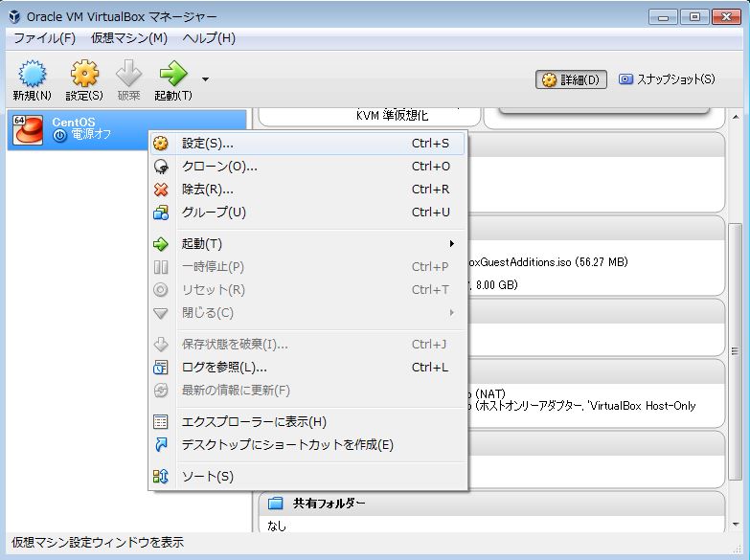Click the 共有フォルダー section header
Screen dimensions: 750x560
point(491,504)
